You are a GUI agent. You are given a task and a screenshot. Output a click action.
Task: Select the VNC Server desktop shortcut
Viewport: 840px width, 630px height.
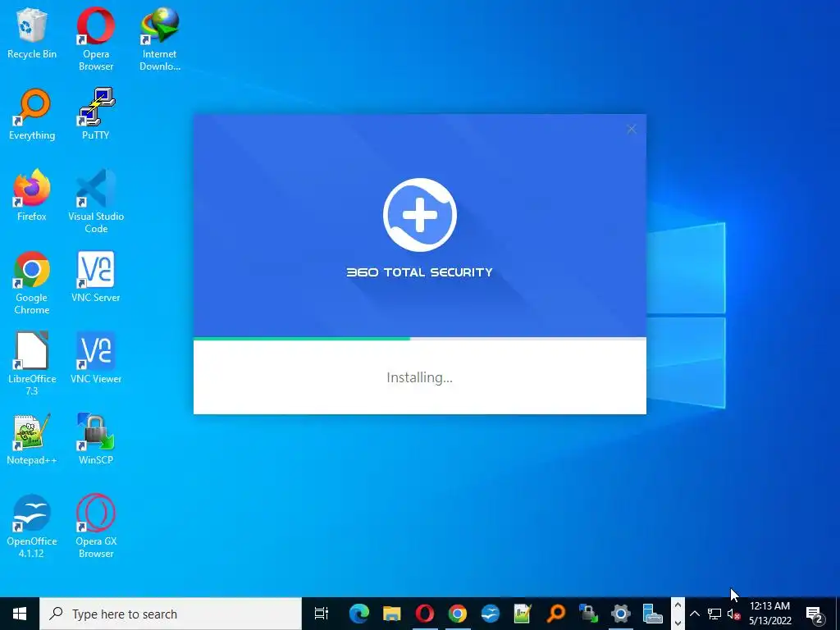click(x=96, y=277)
